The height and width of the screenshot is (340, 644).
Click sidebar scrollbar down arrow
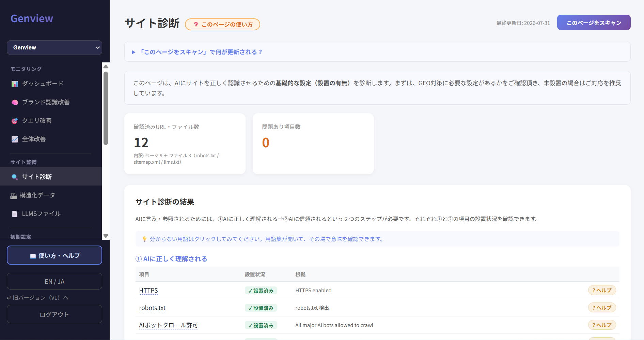106,236
